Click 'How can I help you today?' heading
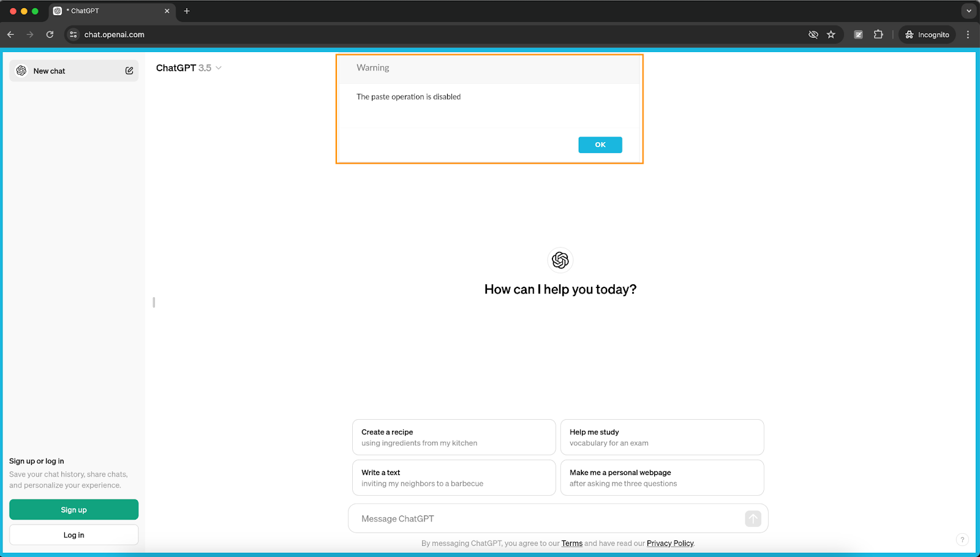The height and width of the screenshot is (557, 980). click(x=560, y=289)
